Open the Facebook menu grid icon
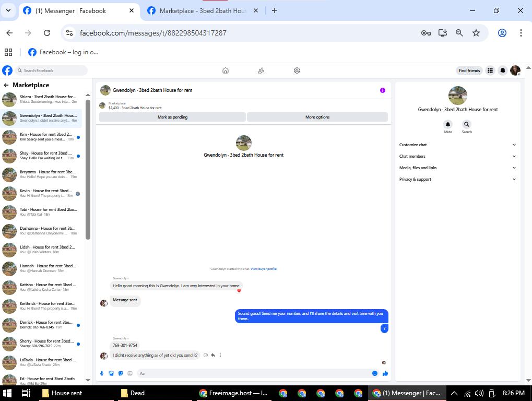 coord(490,70)
